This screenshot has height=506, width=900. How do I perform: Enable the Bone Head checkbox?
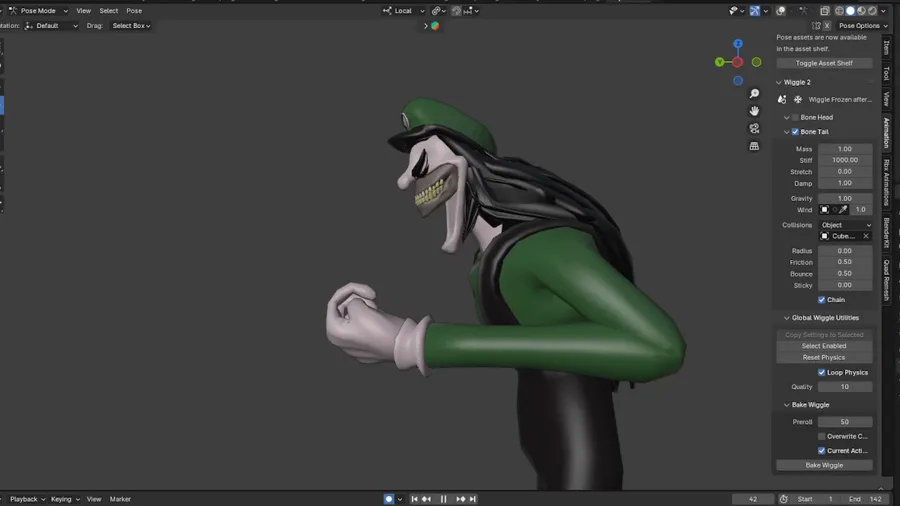[795, 117]
